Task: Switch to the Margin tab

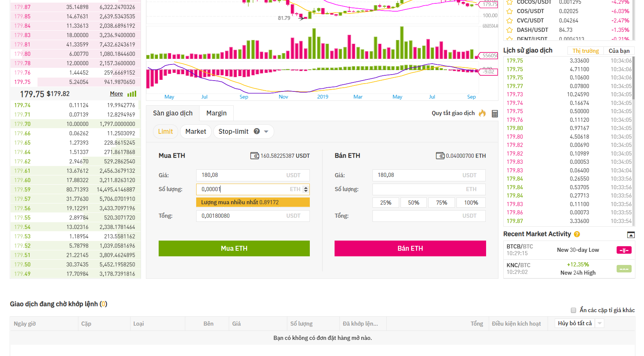Action: pos(216,113)
